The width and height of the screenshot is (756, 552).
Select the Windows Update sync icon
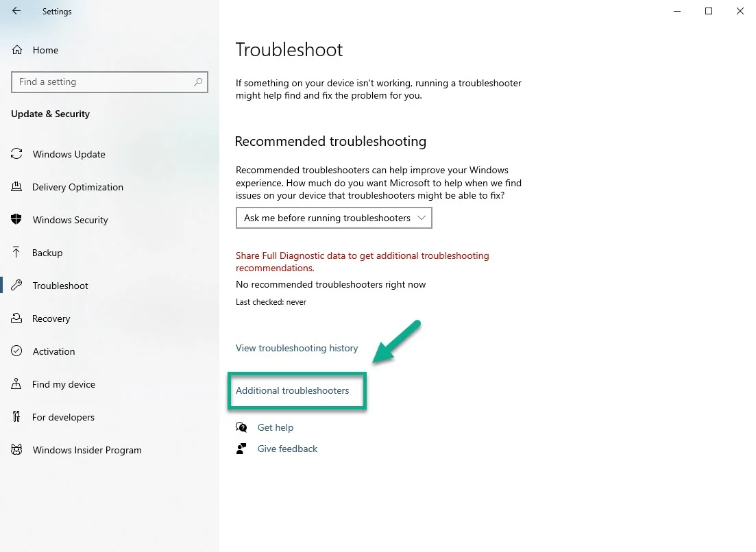point(16,153)
